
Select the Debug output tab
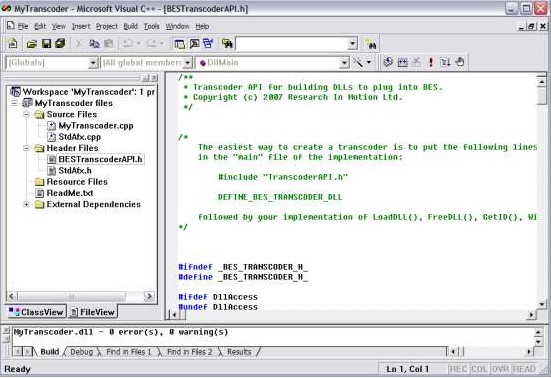[82, 352]
